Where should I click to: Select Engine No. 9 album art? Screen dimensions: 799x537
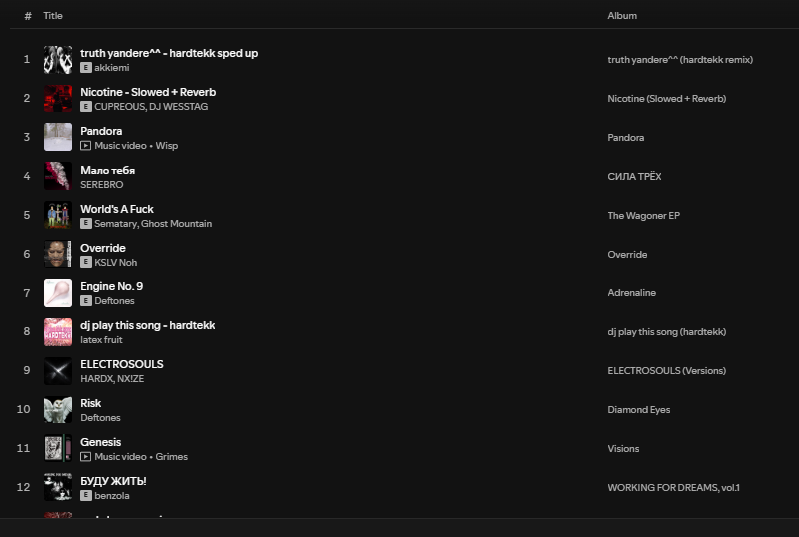(x=58, y=293)
